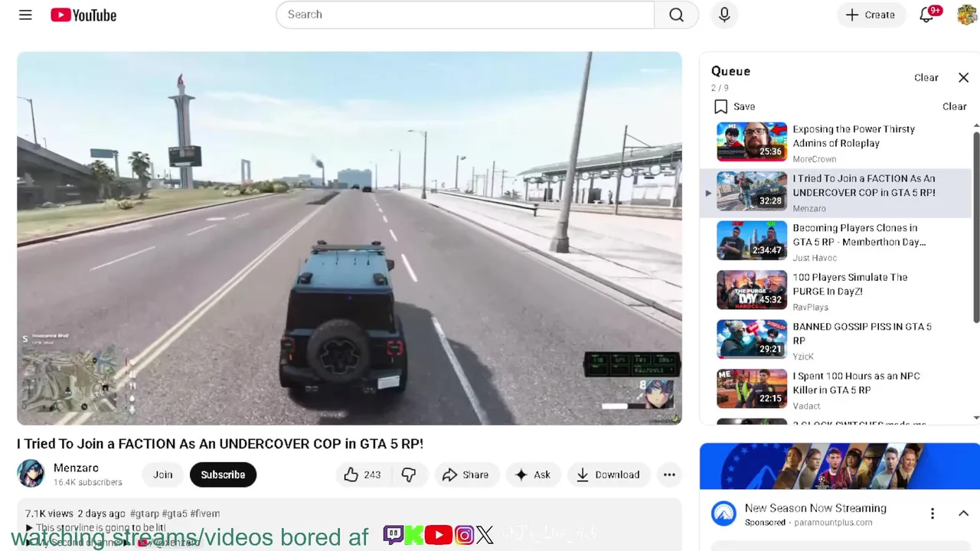
Task: Open Paramount+ ad banner image
Action: tap(839, 465)
